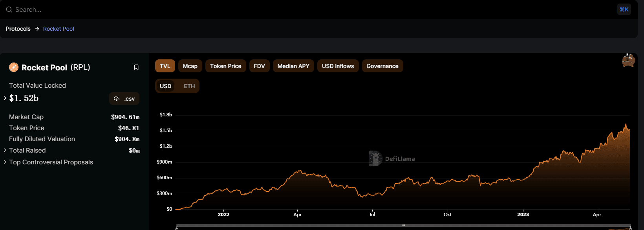Viewport: 644px width, 230px height.
Task: Go to Protocols breadcrumb link
Action: [x=18, y=29]
